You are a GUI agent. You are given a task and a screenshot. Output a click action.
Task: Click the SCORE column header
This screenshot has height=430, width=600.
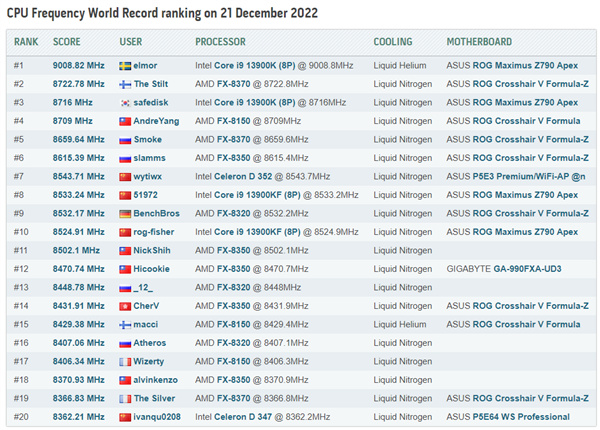67,42
